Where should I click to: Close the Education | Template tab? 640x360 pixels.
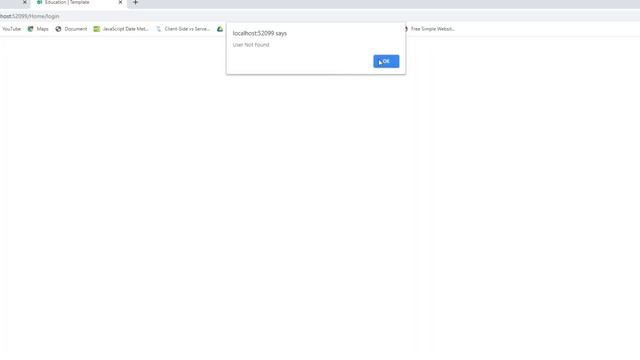(x=120, y=2)
